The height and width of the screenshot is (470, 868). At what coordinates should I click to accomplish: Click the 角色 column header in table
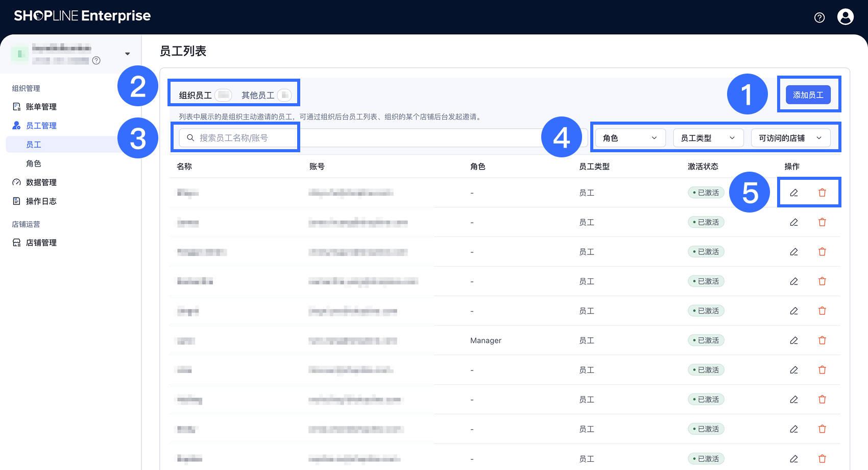tap(478, 167)
